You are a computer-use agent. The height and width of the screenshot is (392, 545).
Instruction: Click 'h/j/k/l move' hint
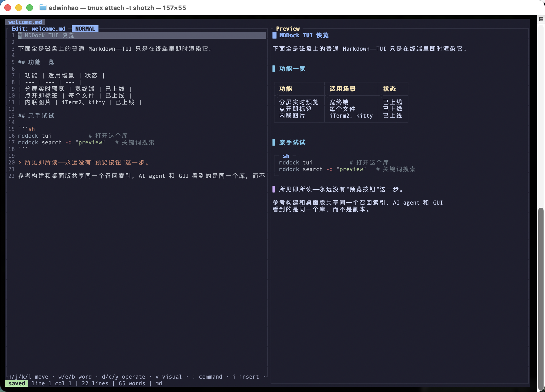(28, 377)
